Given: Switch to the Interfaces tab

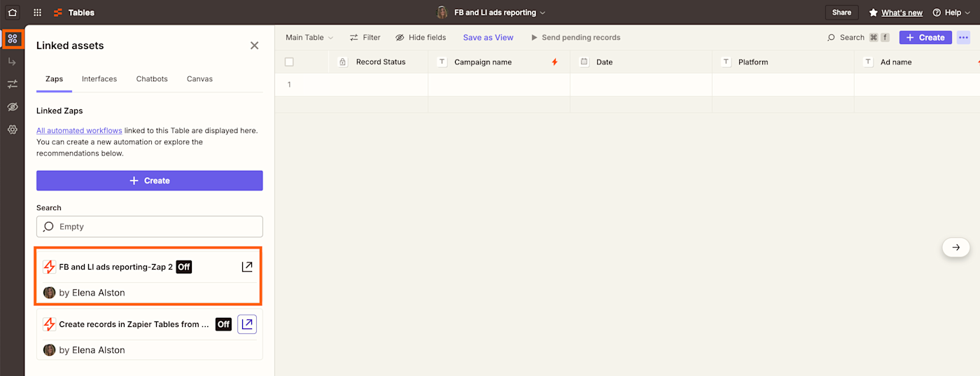Looking at the screenshot, I should point(99,79).
